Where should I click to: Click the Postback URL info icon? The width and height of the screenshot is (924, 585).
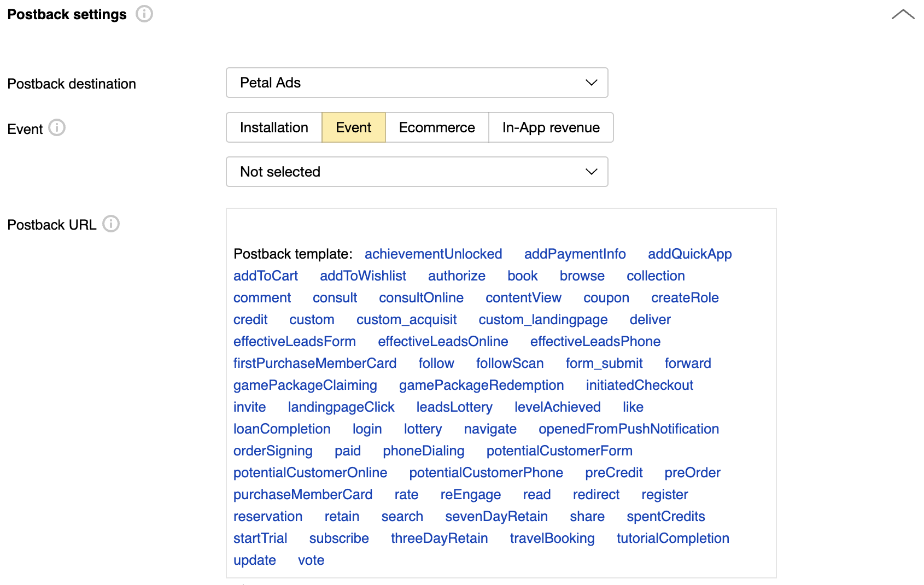(111, 224)
